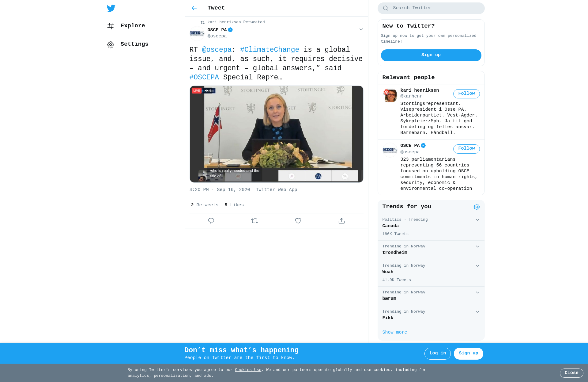Image resolution: width=588 pixels, height=382 pixels.
Task: Click the Twitter bird logo
Action: (x=111, y=8)
